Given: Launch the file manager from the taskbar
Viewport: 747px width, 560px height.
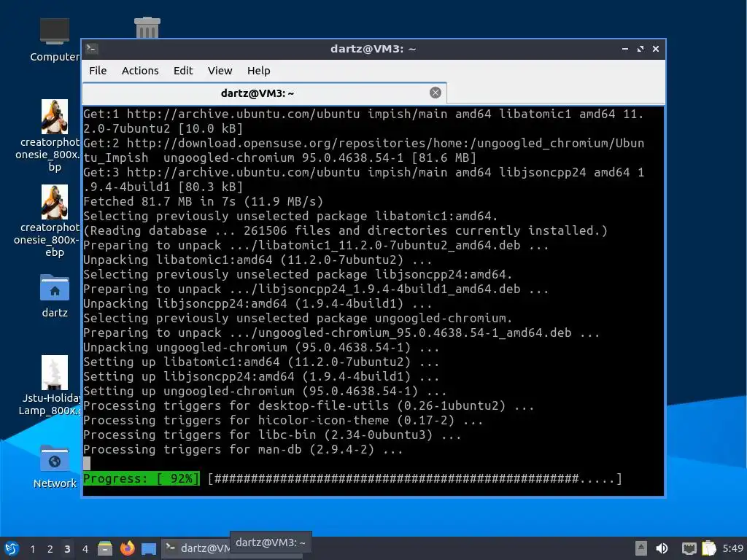Looking at the screenshot, I should pyautogui.click(x=105, y=548).
